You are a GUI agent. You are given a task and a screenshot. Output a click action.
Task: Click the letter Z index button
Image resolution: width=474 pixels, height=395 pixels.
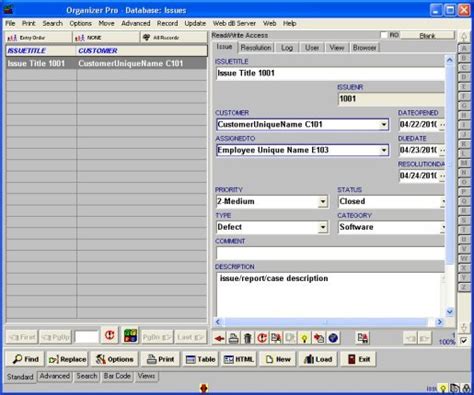point(463,287)
